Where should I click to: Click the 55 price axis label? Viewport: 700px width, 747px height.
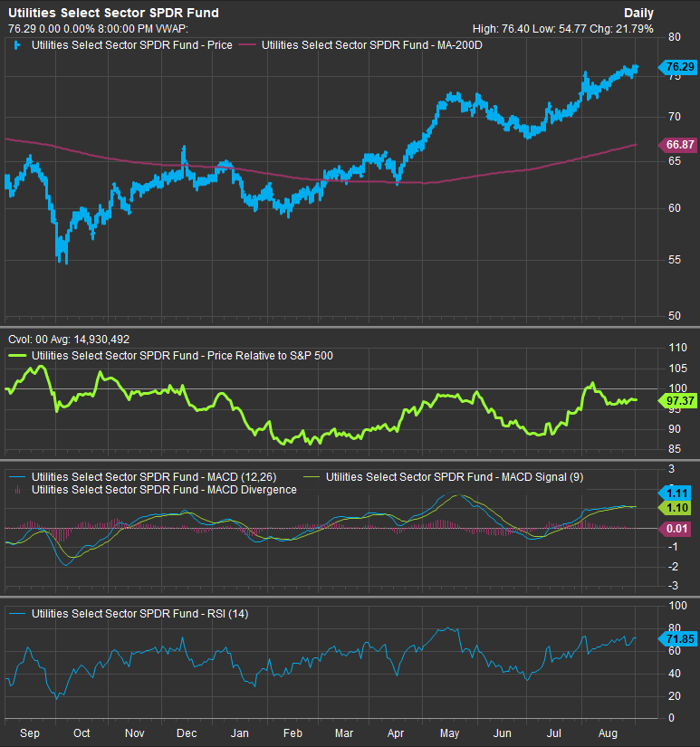[x=675, y=260]
